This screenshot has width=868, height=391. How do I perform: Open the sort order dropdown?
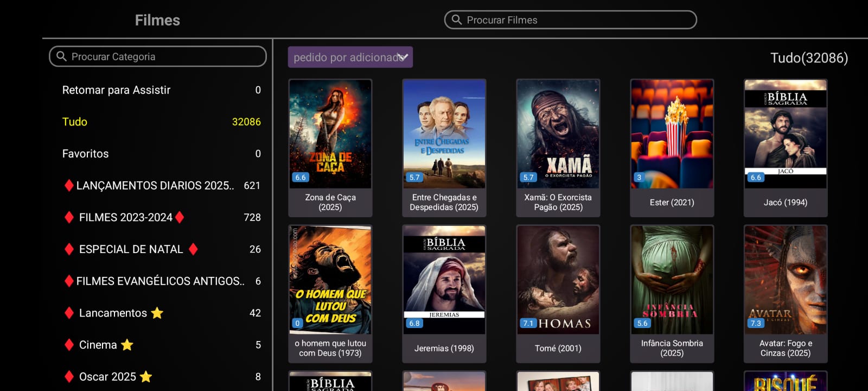click(350, 57)
